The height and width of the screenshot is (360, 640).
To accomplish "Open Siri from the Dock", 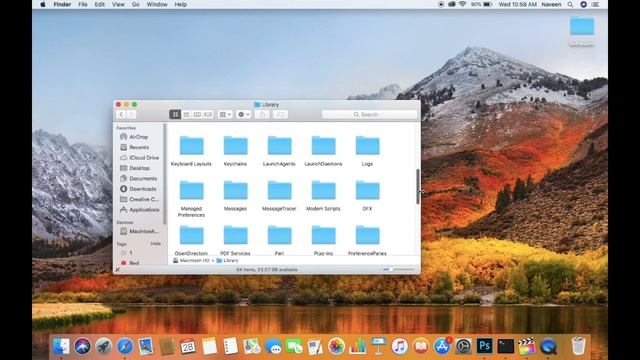I will pos(82,347).
